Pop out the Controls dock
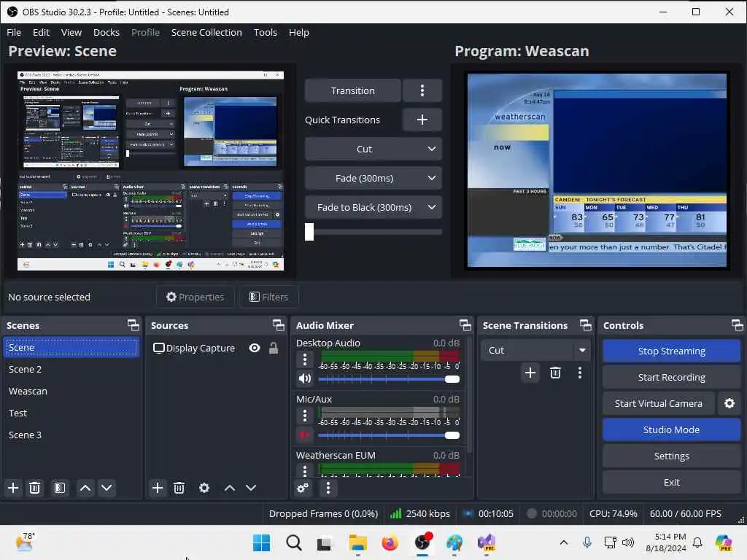 coord(737,325)
